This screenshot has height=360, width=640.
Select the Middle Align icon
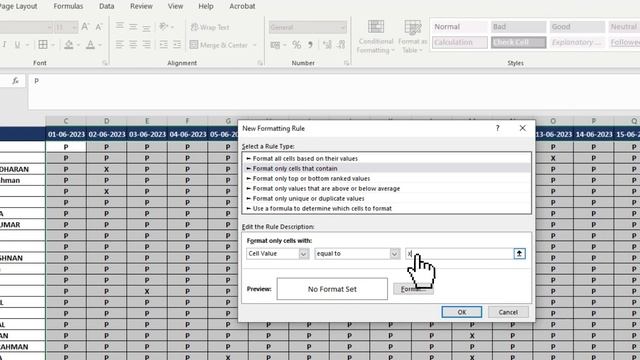pos(133,27)
